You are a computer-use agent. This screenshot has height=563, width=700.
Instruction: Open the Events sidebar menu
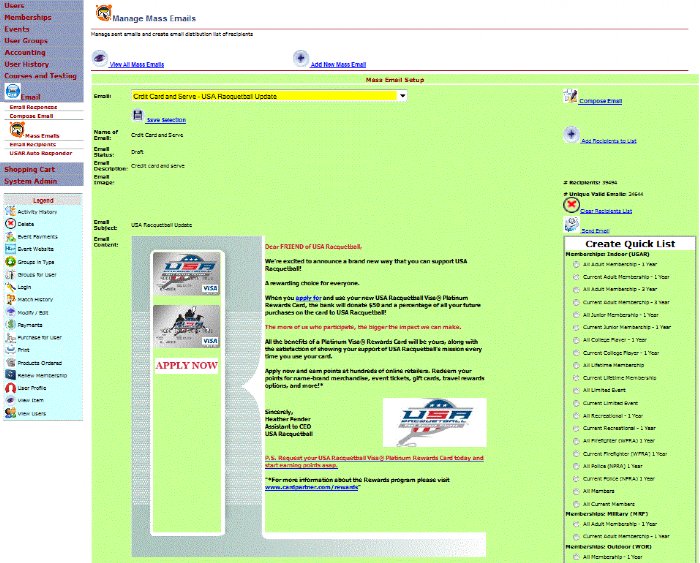(17, 29)
